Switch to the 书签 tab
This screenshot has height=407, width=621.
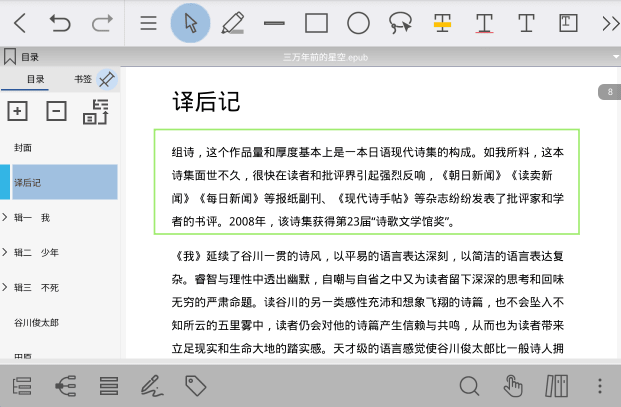pyautogui.click(x=83, y=79)
